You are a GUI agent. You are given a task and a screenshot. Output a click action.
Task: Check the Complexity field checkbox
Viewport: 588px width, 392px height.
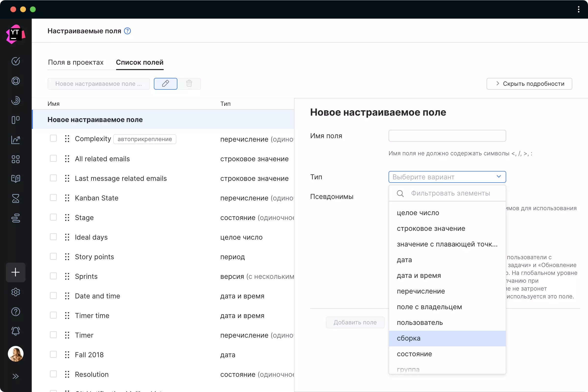[53, 138]
